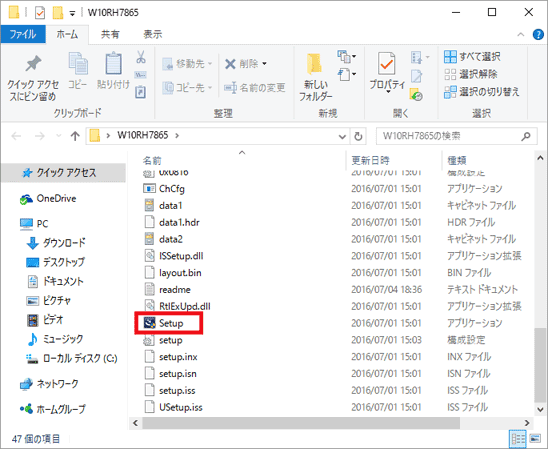Viewport: 548px width, 449px height.
Task: Click the History icon in Open group
Action: point(416,94)
